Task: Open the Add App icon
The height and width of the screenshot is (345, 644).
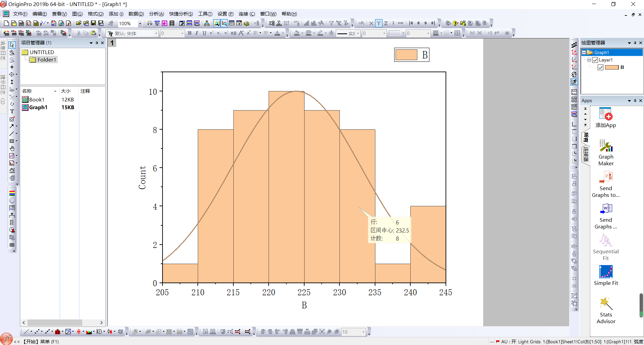Action: (x=606, y=118)
